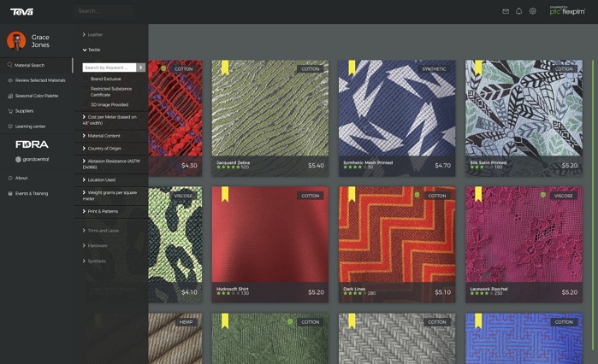Image resolution: width=598 pixels, height=364 pixels.
Task: Open the mail envelope icon in header
Action: 506,11
